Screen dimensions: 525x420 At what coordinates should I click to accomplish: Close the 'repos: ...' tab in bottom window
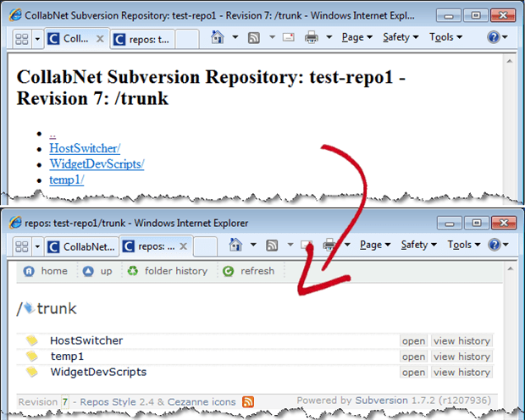click(x=183, y=246)
